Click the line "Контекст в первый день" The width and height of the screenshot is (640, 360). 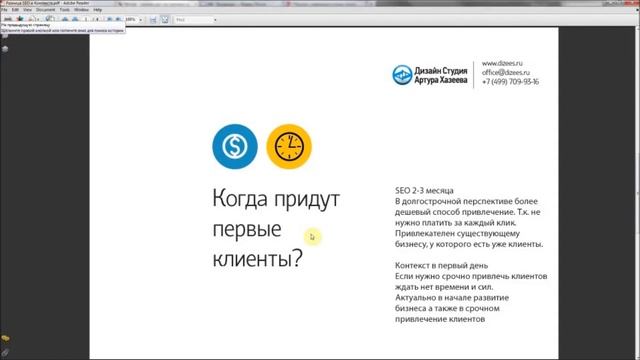pyautogui.click(x=441, y=265)
